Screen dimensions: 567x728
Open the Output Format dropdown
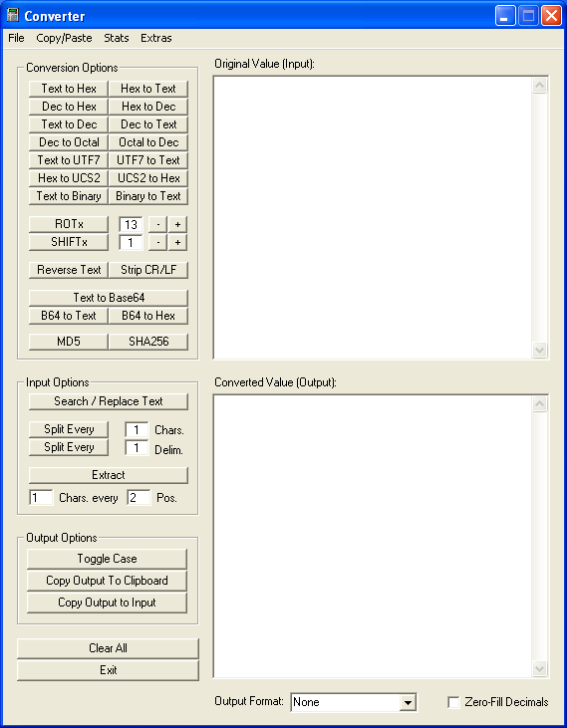[408, 702]
